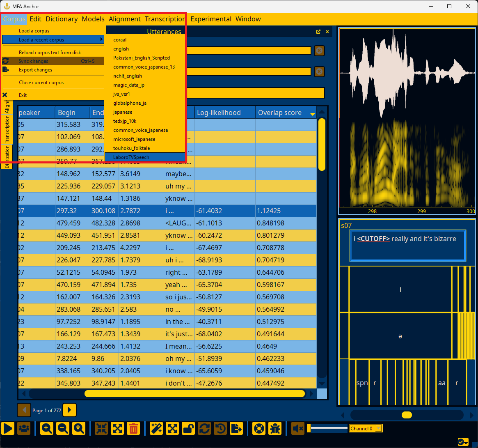
Task: Click the waveform display
Action: click(x=407, y=73)
